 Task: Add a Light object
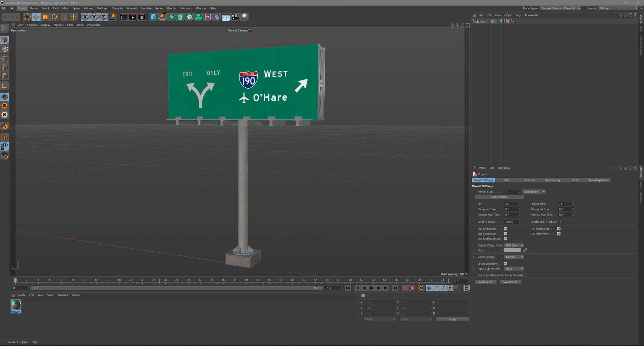point(245,17)
